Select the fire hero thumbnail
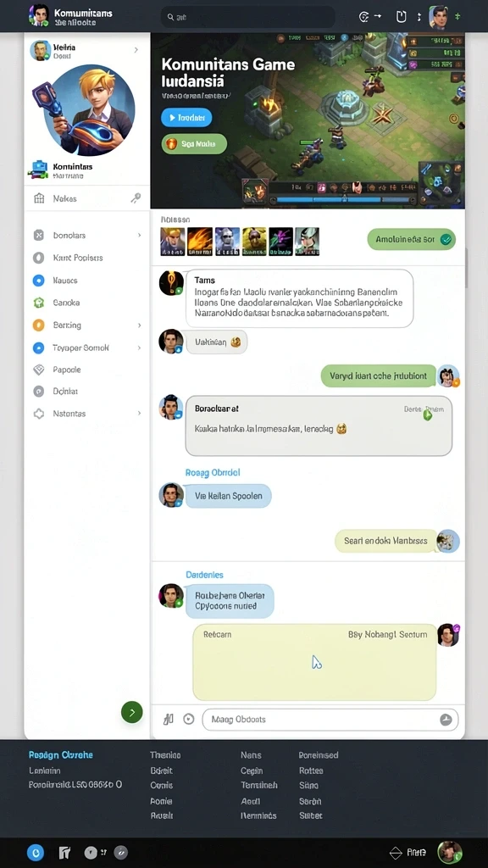488x868 pixels. click(200, 242)
